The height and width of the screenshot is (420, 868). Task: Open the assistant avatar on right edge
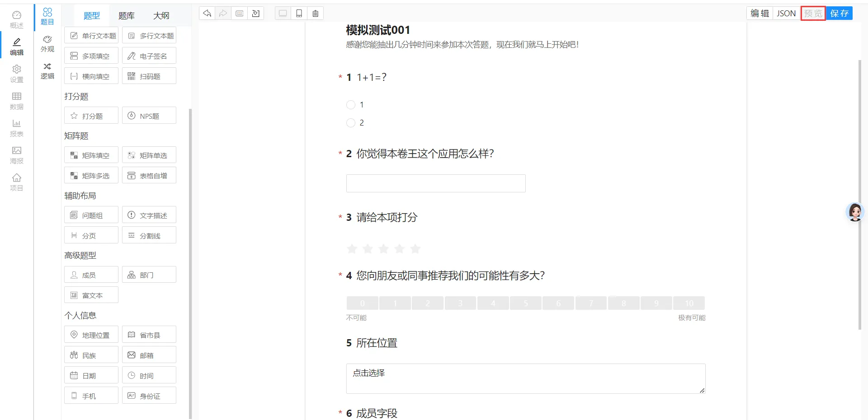click(855, 212)
